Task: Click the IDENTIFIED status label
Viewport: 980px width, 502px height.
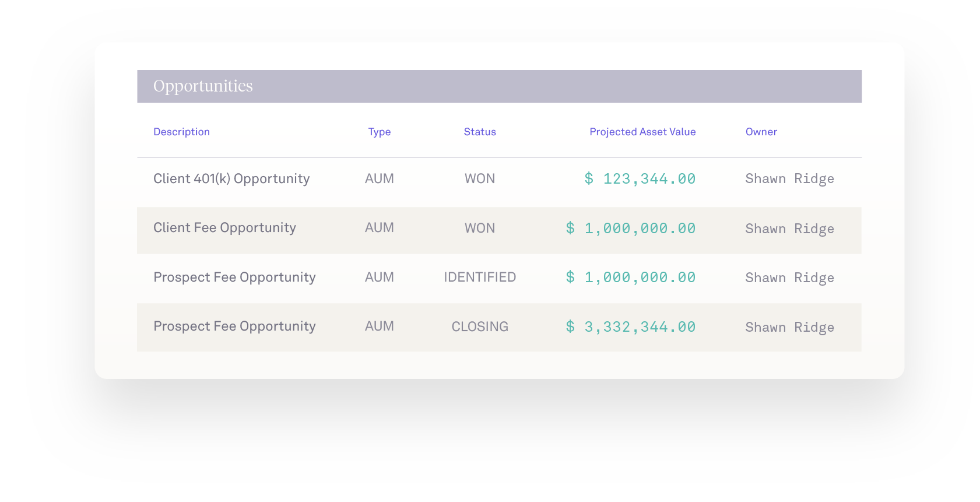Action: [479, 278]
